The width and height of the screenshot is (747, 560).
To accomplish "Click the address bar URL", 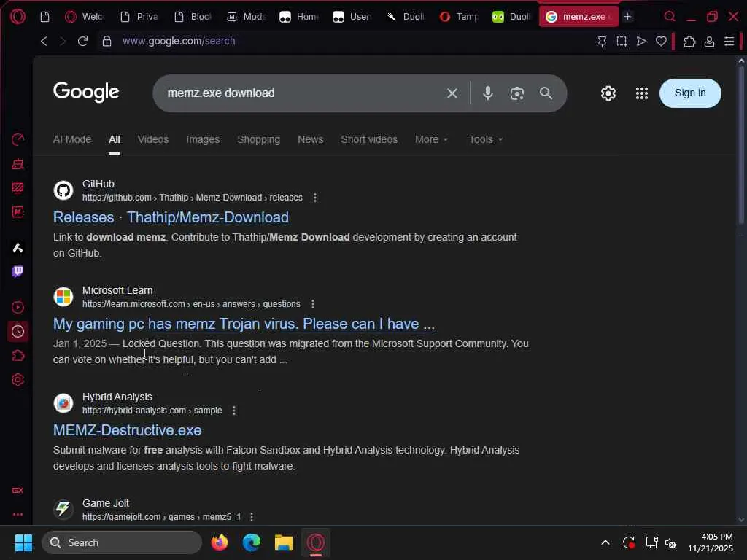I will coord(179,42).
